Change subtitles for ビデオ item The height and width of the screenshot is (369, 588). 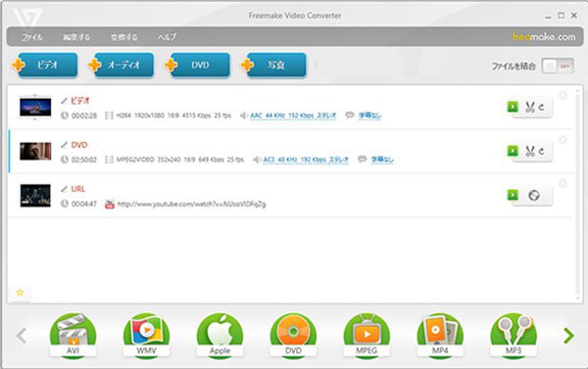[369, 115]
